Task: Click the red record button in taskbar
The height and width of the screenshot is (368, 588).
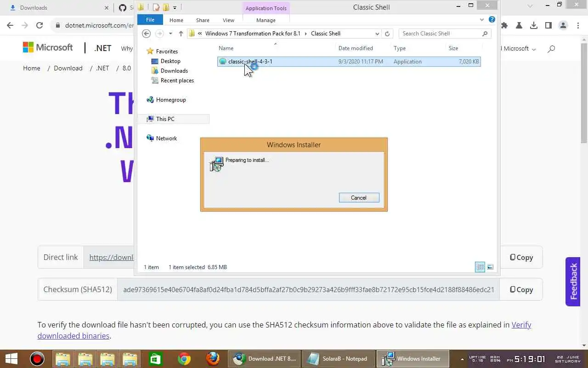Action: [37, 359]
